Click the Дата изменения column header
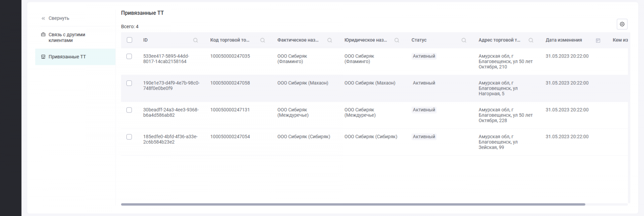The width and height of the screenshot is (644, 216). [563, 40]
